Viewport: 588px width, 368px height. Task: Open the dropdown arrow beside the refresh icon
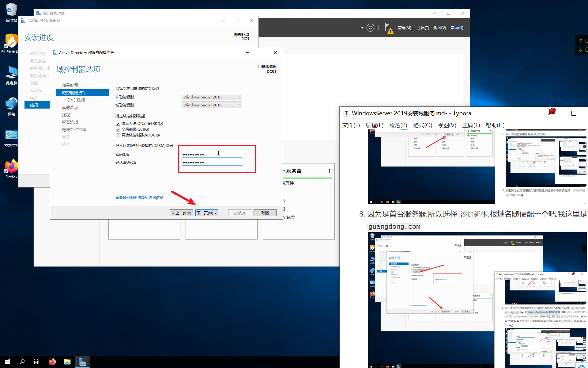coord(362,28)
